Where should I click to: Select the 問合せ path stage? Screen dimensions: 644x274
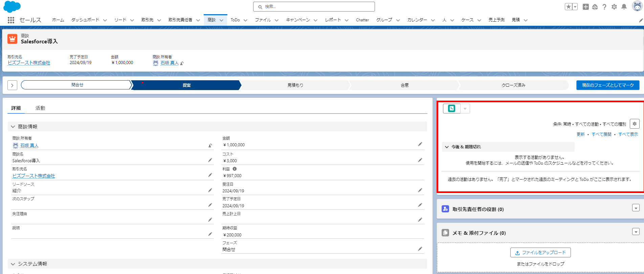pyautogui.click(x=77, y=85)
